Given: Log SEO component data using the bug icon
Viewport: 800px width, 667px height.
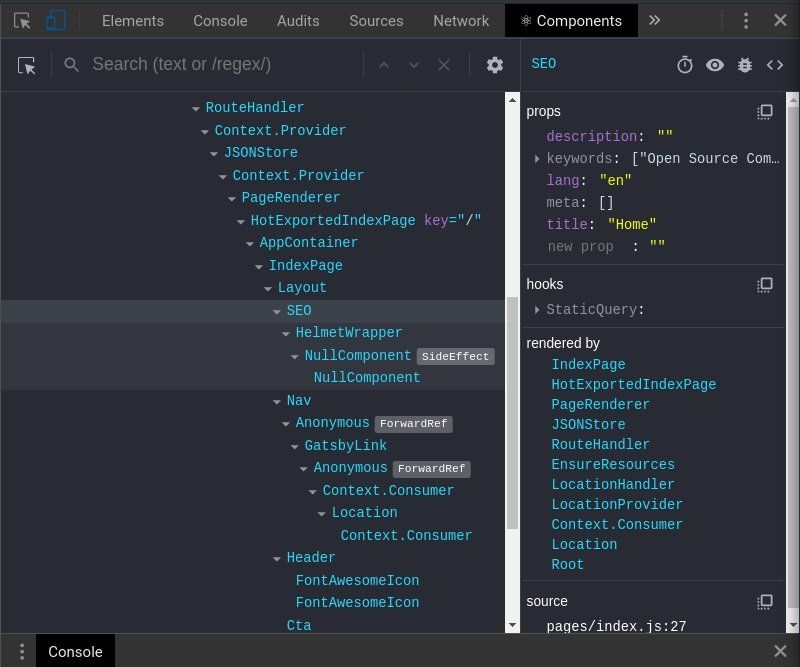Looking at the screenshot, I should click(x=745, y=64).
